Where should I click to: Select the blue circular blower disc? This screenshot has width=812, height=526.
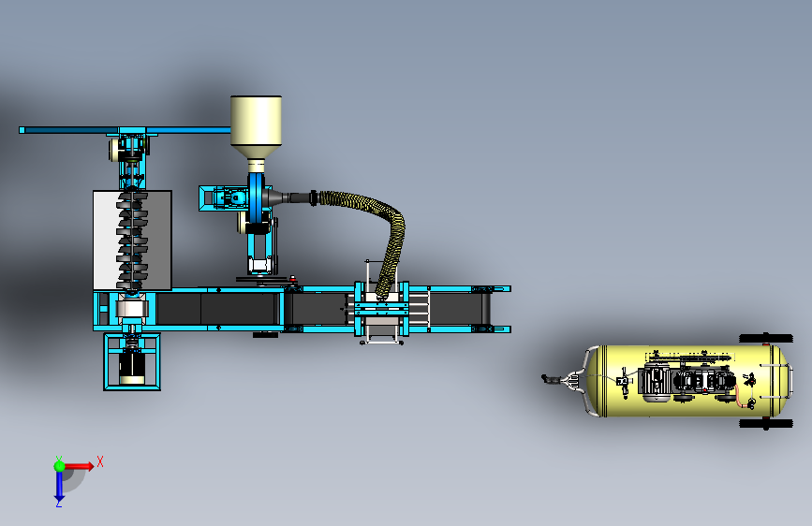256,197
